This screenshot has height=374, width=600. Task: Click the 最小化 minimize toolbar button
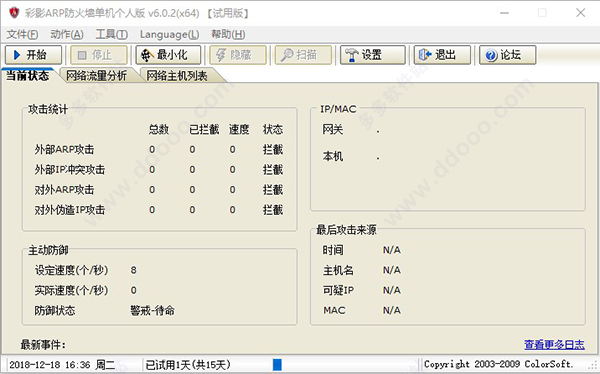click(x=168, y=55)
